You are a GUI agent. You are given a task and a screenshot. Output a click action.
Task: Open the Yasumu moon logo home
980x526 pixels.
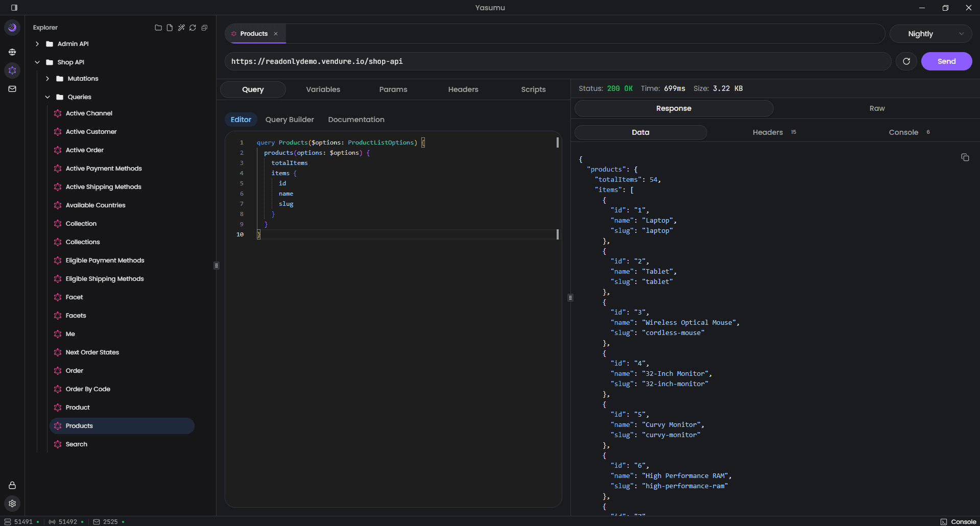click(12, 28)
